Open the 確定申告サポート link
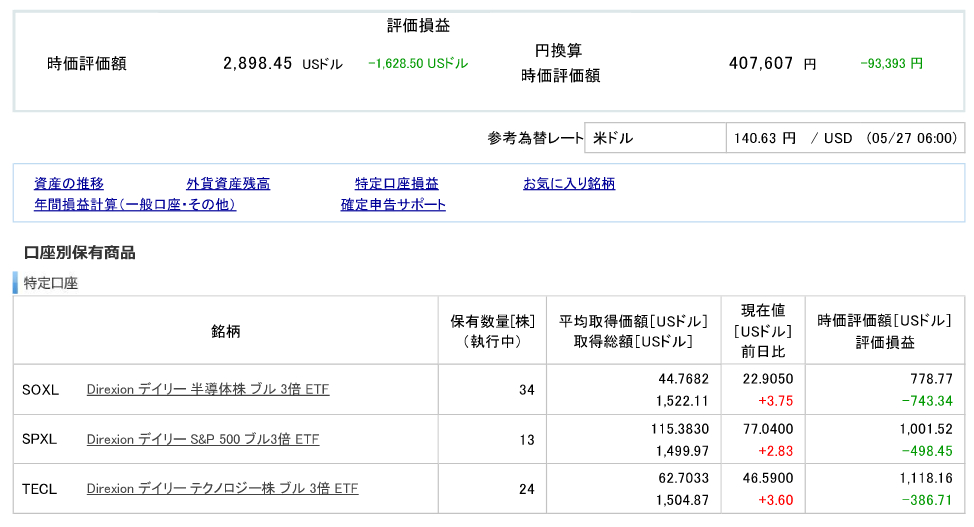 point(393,204)
